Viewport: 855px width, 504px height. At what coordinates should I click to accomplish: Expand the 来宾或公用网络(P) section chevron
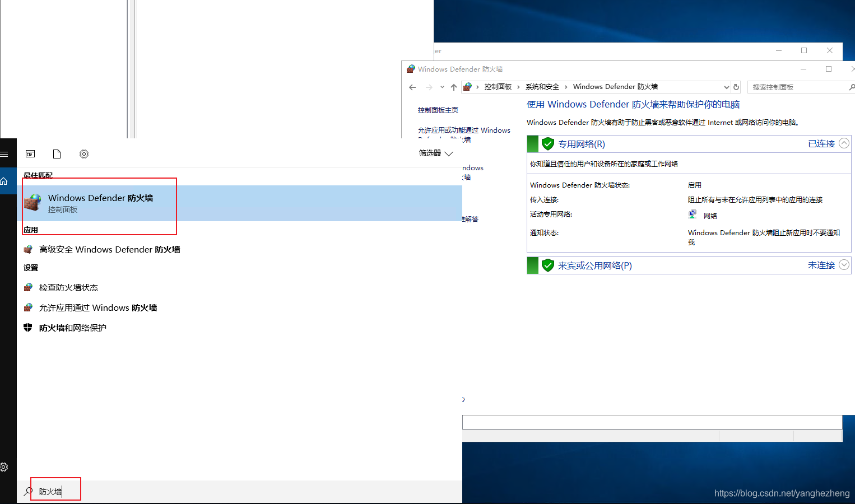(x=844, y=265)
